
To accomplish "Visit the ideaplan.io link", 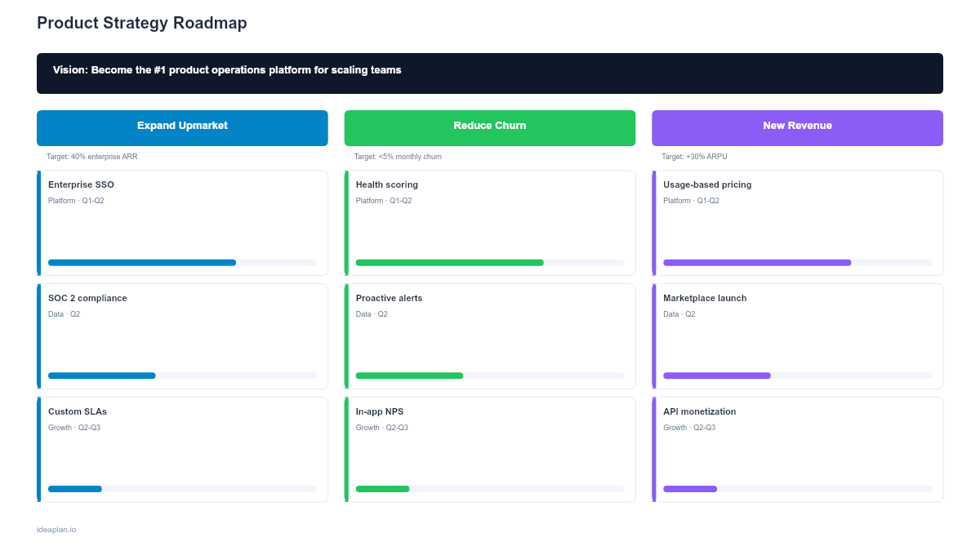I will click(56, 529).
